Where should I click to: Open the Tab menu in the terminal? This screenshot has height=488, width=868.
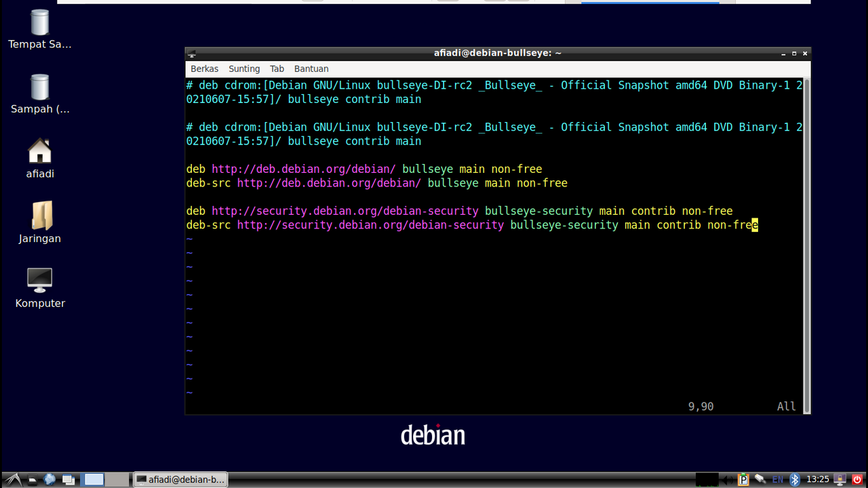point(277,68)
